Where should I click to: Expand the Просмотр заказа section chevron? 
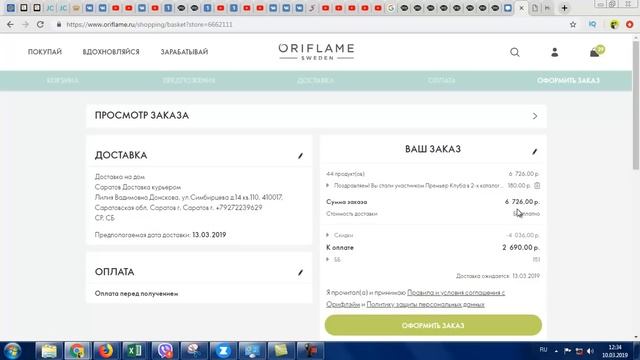coord(535,116)
